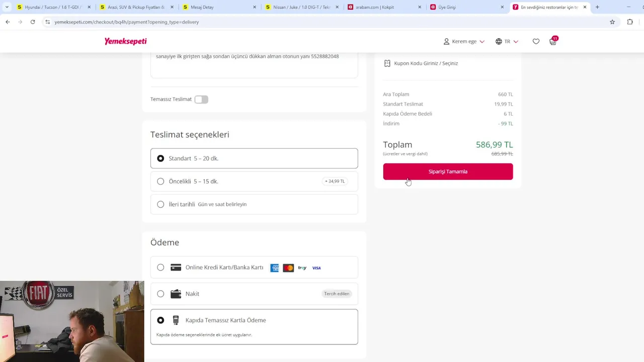Open the favorites heart icon
The height and width of the screenshot is (362, 644).
click(x=536, y=42)
